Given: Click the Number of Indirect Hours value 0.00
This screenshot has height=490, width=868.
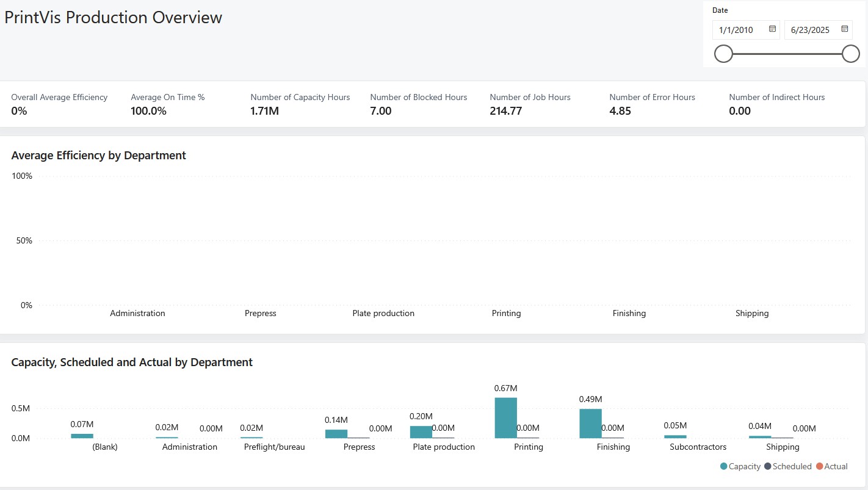Looking at the screenshot, I should click(740, 111).
